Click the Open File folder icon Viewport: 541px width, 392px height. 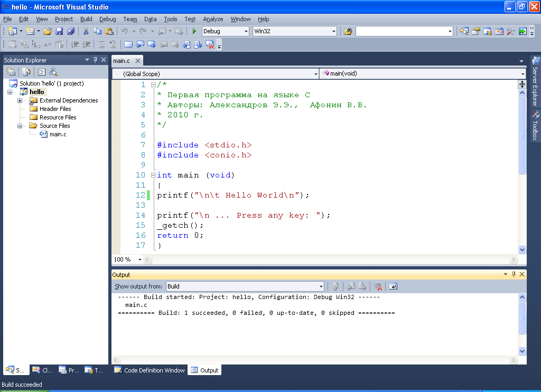[x=47, y=31]
